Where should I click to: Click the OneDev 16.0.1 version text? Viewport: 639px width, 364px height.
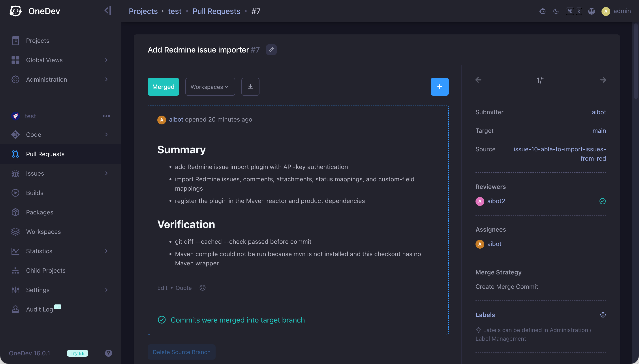(x=30, y=353)
